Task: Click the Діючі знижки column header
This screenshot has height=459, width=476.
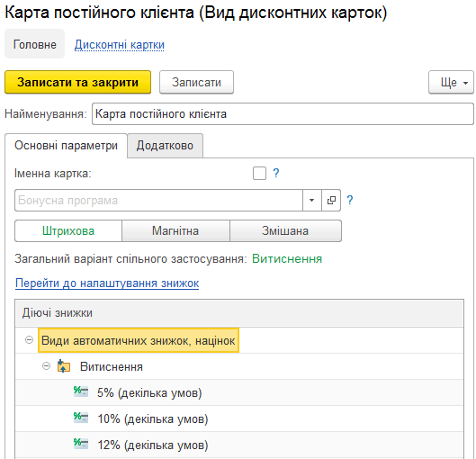Action: click(x=239, y=313)
